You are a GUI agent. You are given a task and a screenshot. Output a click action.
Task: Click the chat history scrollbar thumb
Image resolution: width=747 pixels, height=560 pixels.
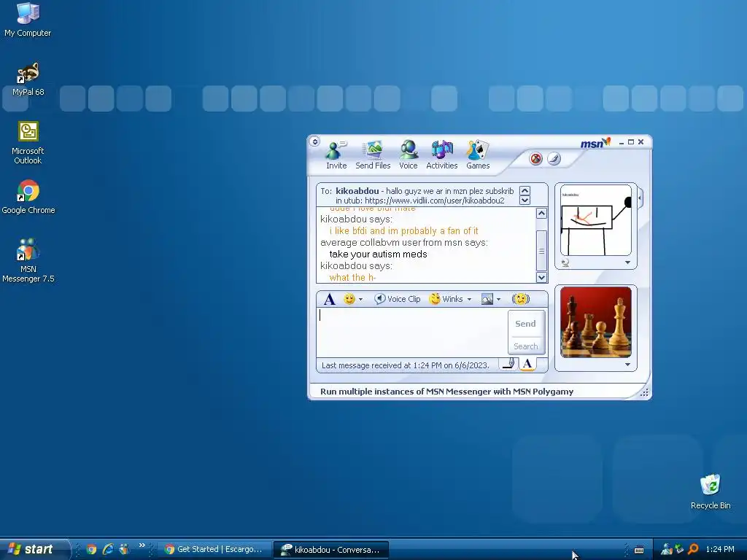point(541,251)
